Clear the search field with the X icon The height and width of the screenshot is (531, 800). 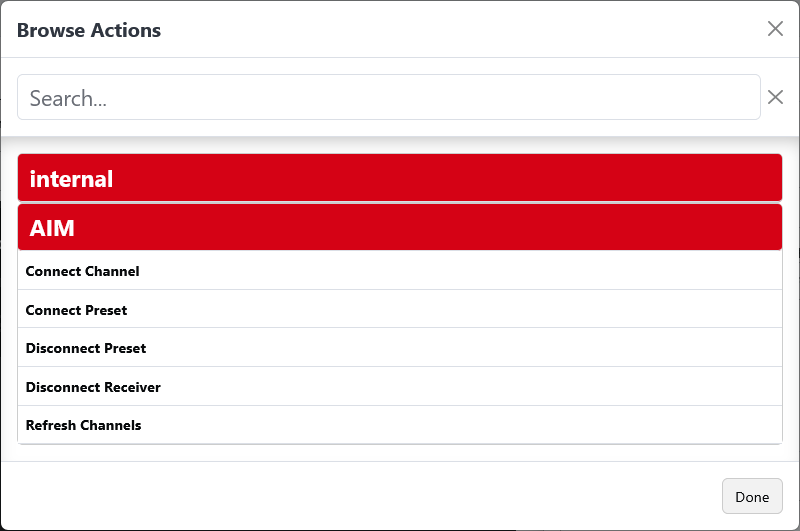(775, 97)
